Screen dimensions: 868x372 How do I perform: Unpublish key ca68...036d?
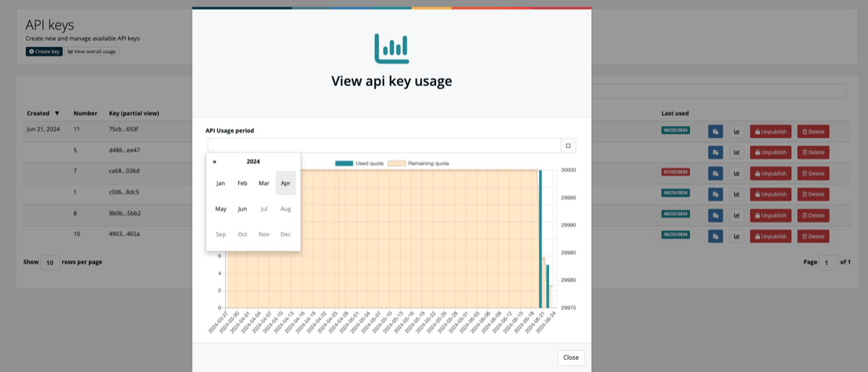point(770,174)
